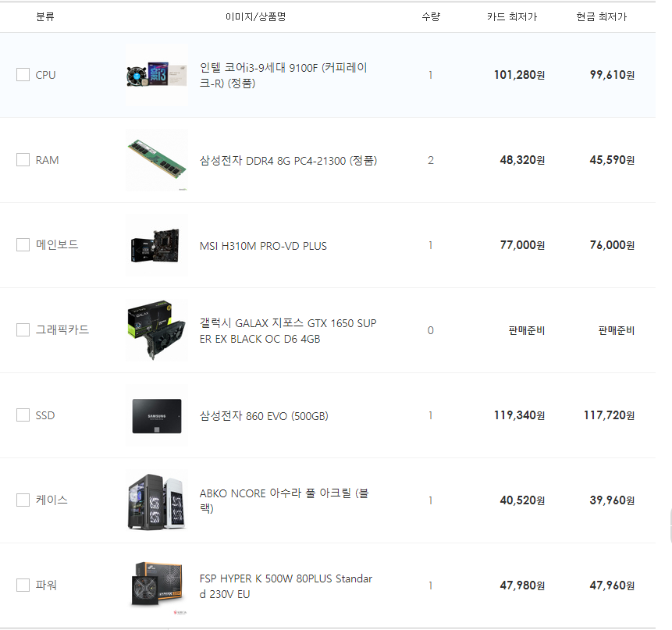Check the RAM row checkbox

[x=23, y=160]
